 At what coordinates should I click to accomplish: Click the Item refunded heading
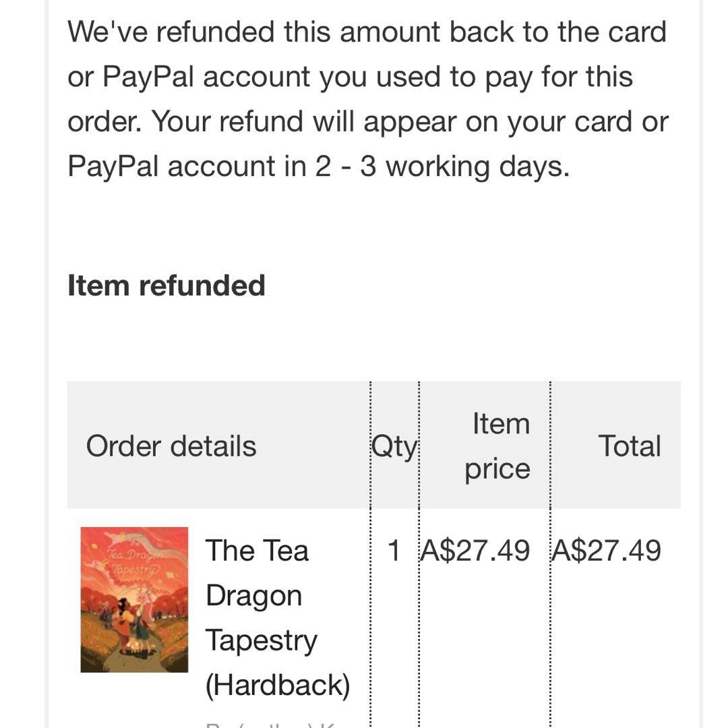166,286
